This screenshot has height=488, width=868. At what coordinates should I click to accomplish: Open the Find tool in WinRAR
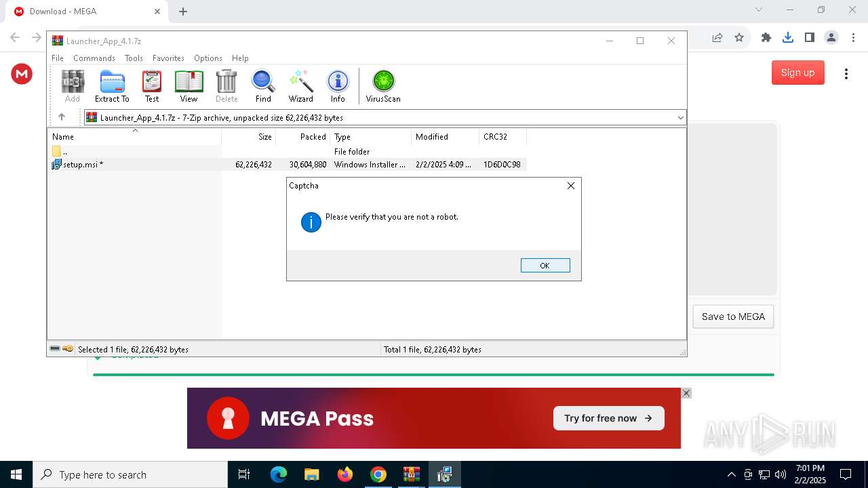coord(263,86)
